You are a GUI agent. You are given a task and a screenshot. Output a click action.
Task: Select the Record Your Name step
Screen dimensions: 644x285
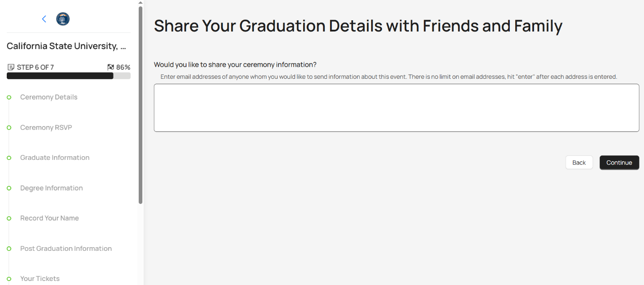coord(50,218)
